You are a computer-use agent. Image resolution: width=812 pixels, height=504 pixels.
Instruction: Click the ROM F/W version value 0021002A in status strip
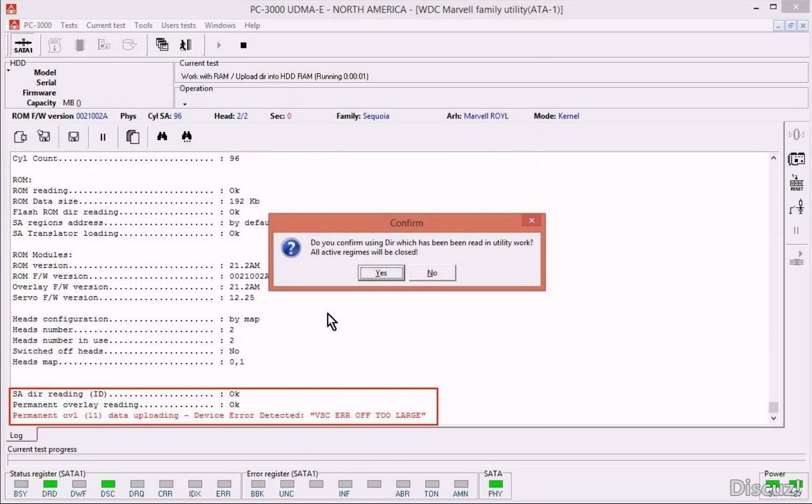92,116
